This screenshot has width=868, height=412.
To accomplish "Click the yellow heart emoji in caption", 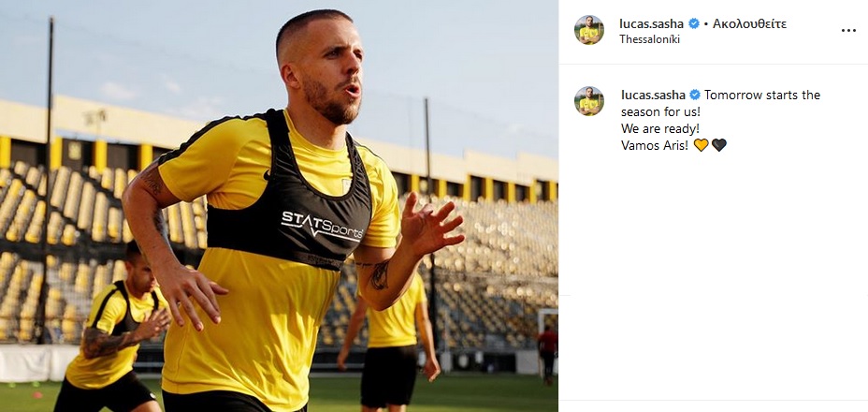I will [x=701, y=145].
